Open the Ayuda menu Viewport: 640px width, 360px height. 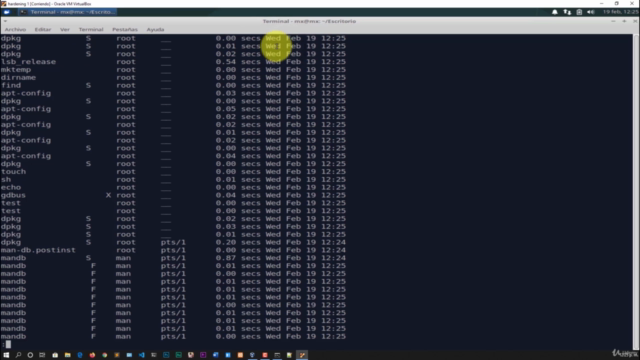156,29
